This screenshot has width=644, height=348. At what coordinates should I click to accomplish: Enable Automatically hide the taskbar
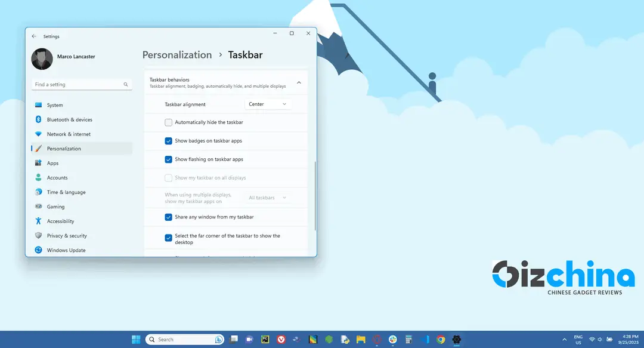pyautogui.click(x=168, y=122)
